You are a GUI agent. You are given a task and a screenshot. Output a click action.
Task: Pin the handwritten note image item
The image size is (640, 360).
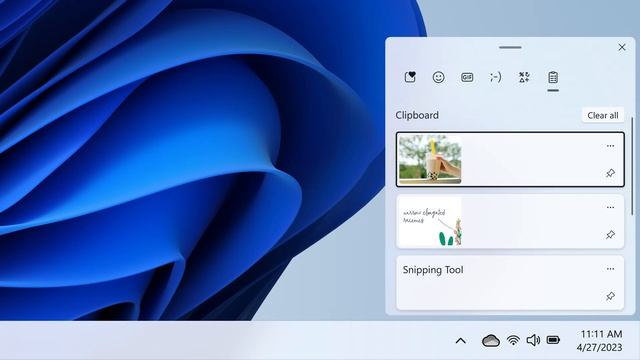(610, 235)
